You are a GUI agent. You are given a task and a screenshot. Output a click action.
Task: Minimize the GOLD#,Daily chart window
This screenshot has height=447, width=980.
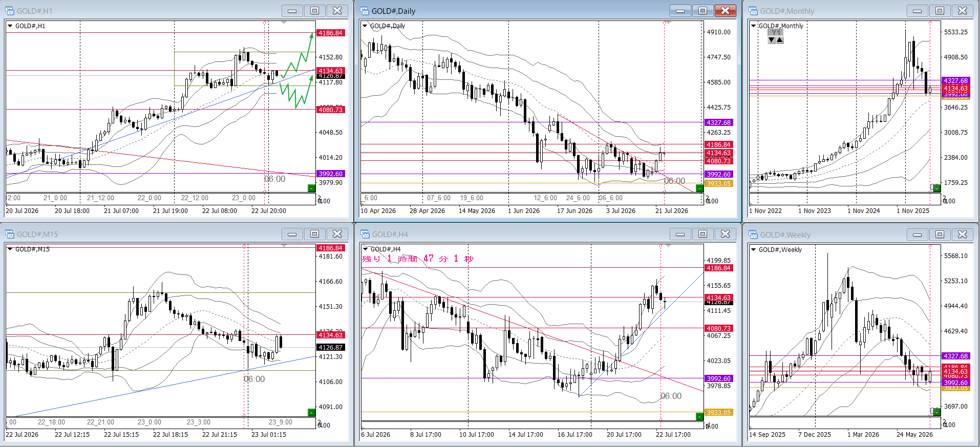(680, 11)
